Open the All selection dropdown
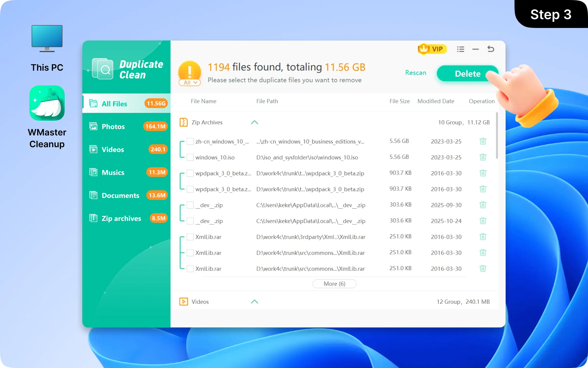Viewport: 588px width, 368px height. tap(190, 83)
